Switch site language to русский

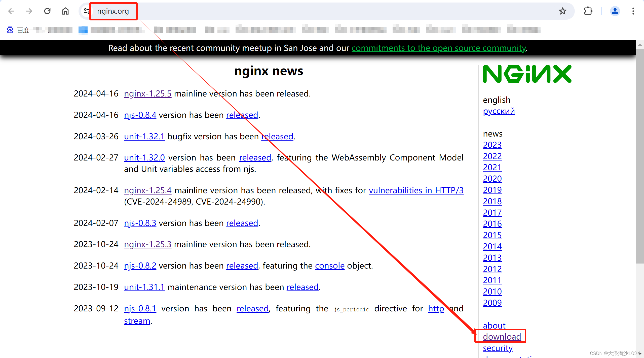click(499, 111)
